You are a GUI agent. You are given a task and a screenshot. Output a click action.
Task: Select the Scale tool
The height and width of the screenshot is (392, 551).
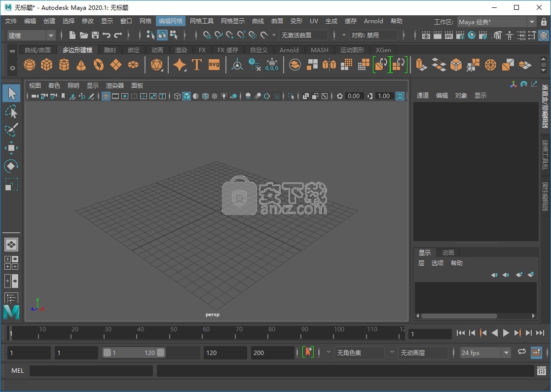click(x=12, y=184)
